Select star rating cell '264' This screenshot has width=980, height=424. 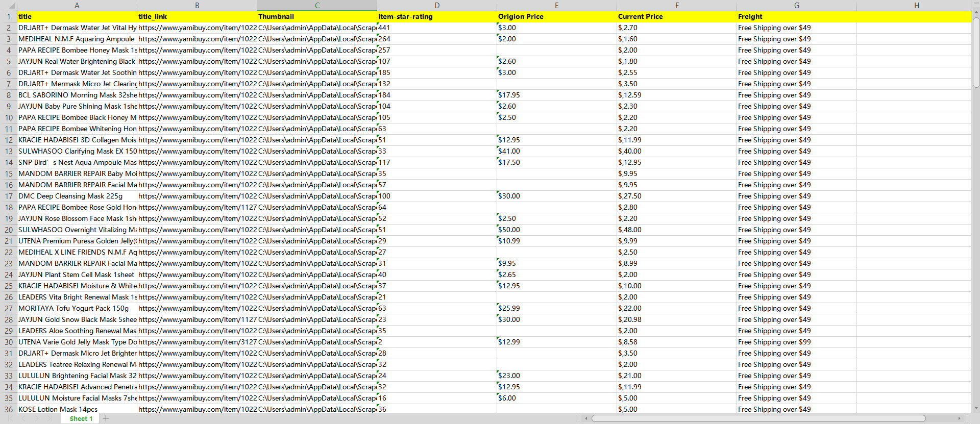pyautogui.click(x=437, y=39)
